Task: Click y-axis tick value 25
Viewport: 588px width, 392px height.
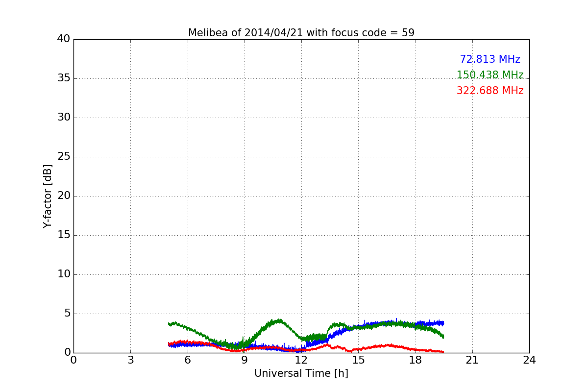Action: coord(64,157)
